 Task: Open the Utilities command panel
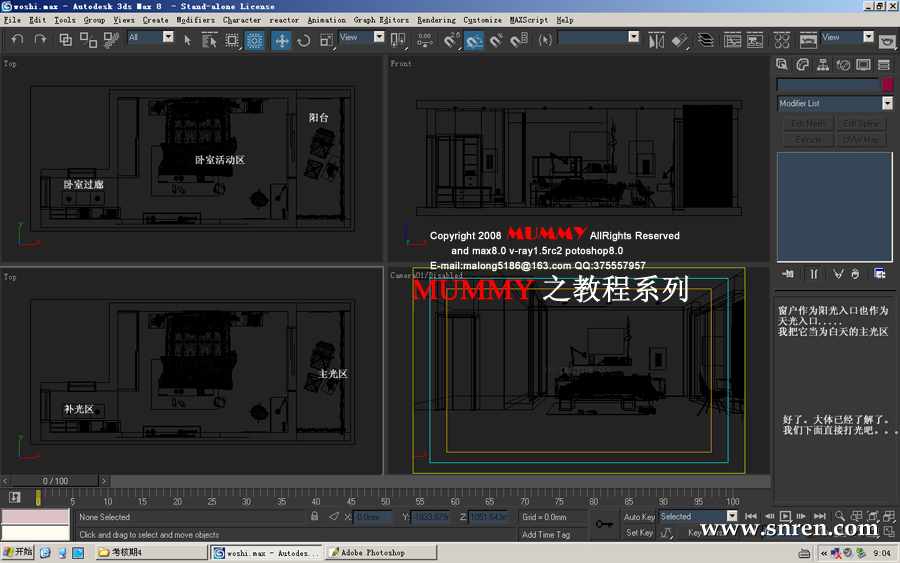pos(884,65)
